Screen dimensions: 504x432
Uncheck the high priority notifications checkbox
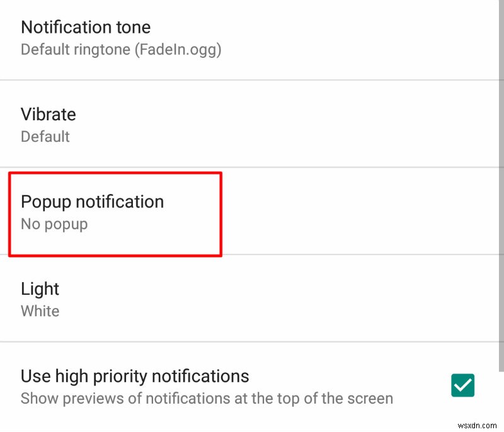(x=462, y=385)
